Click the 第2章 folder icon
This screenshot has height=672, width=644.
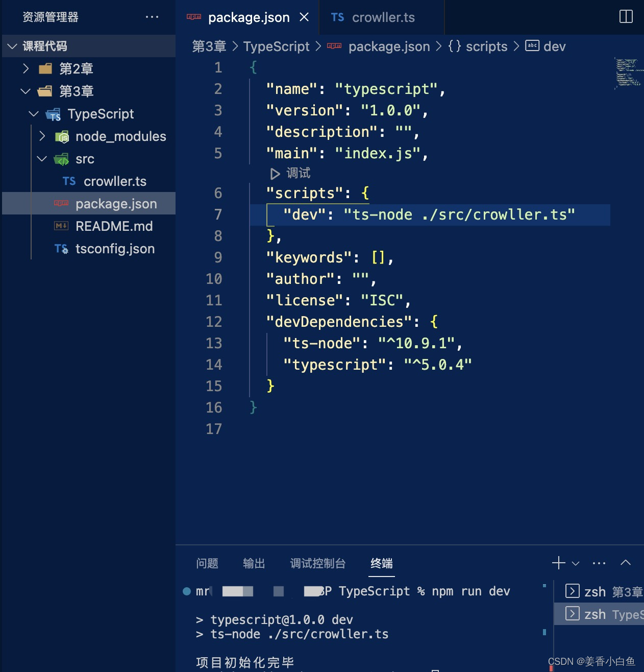point(45,68)
